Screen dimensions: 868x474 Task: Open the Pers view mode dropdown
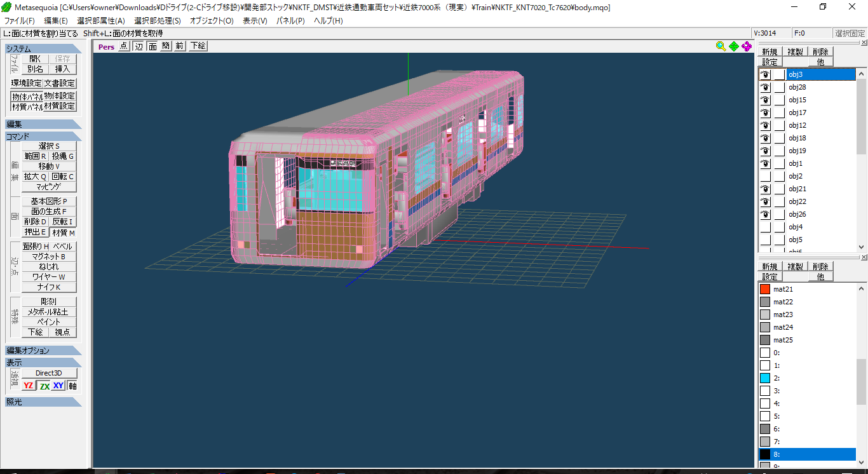tap(106, 46)
